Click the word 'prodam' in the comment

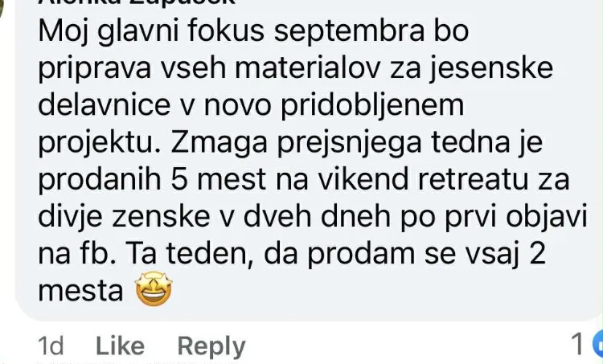(361, 255)
